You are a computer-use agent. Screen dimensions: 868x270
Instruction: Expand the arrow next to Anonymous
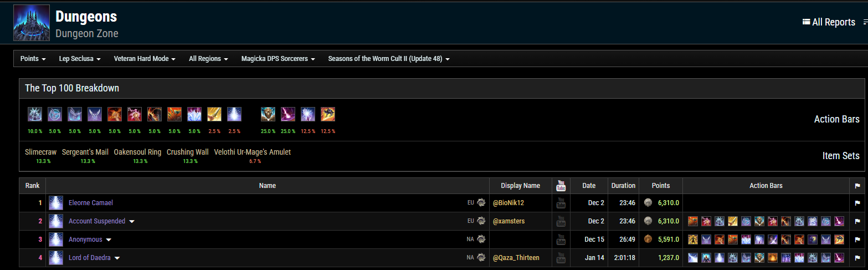pos(109,240)
